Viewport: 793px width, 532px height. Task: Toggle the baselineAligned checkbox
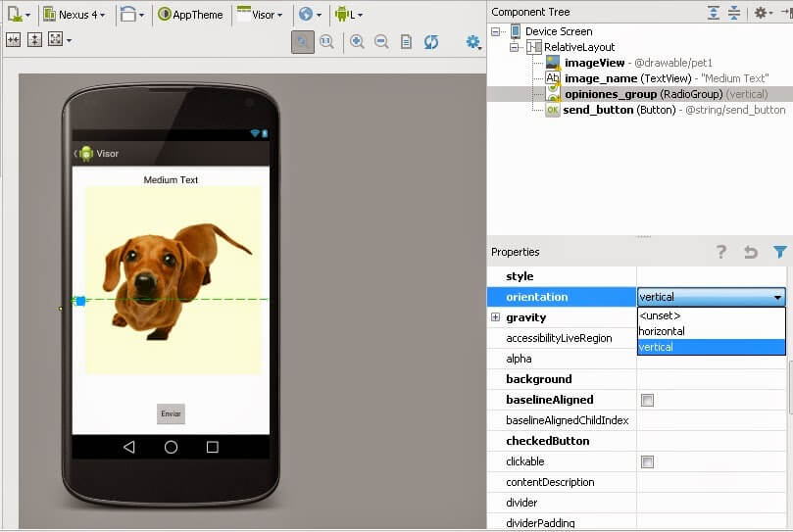(x=647, y=400)
